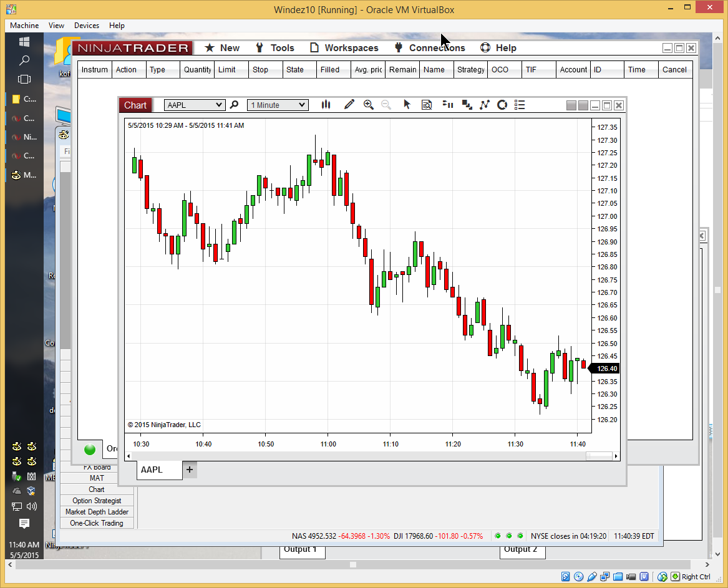
Task: Click the first grey link square in chart
Action: [x=571, y=105]
